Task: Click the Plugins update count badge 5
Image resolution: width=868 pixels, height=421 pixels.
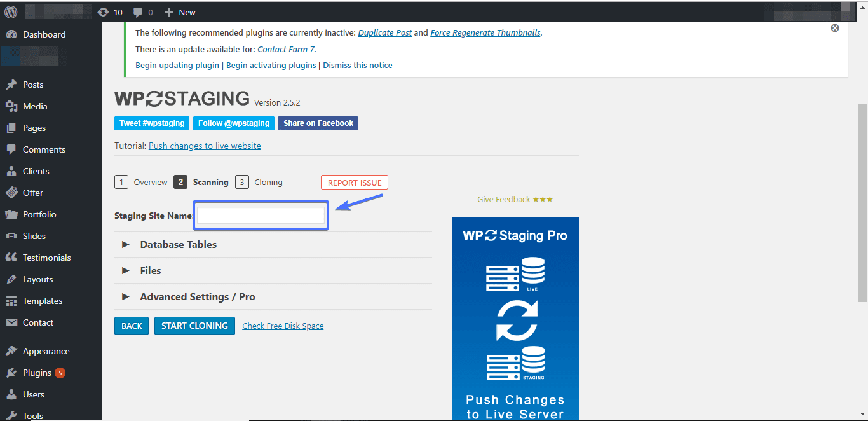Action: click(x=60, y=373)
